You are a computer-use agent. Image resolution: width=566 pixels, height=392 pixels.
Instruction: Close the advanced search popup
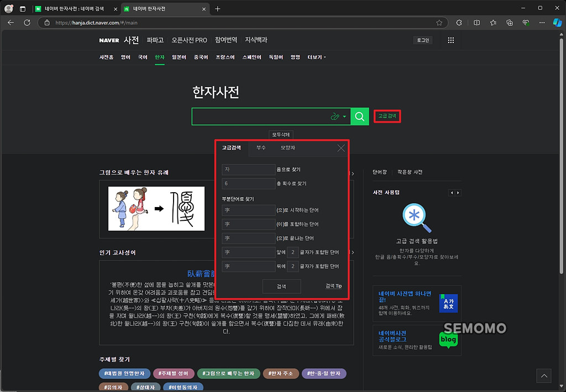click(340, 148)
